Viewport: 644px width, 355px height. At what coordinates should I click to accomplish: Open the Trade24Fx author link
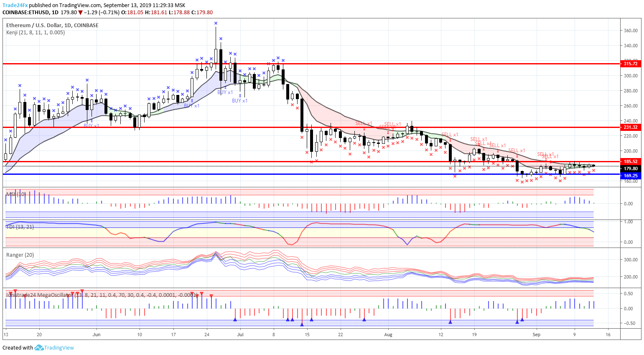[15, 5]
